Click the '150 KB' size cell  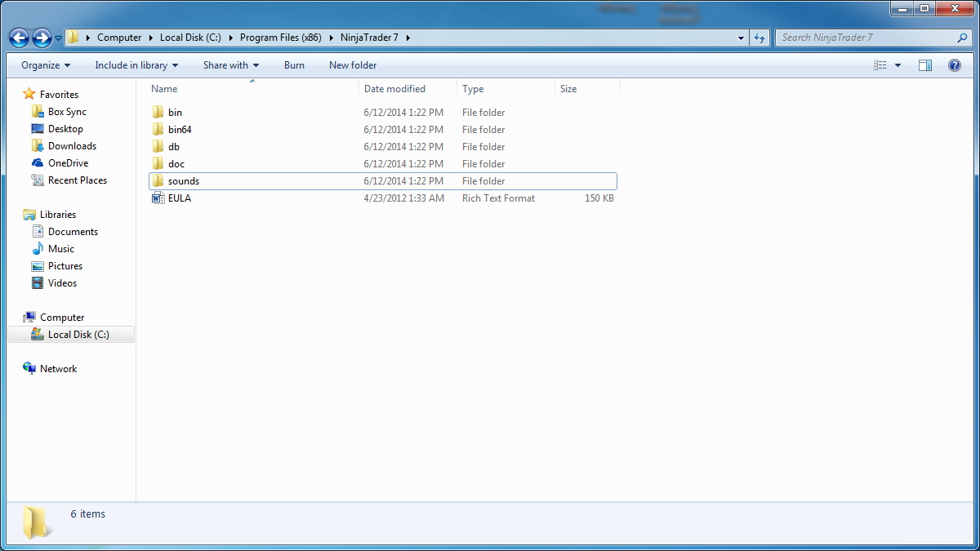599,198
